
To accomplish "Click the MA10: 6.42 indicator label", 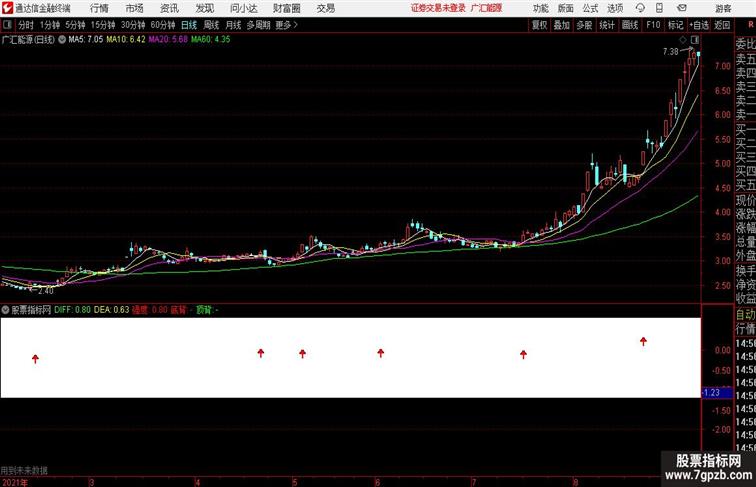I will (x=126, y=40).
